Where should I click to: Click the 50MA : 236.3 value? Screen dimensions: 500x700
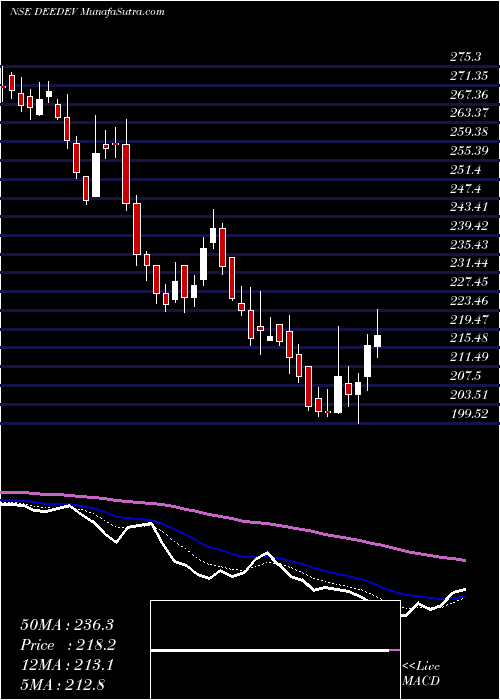point(67,624)
